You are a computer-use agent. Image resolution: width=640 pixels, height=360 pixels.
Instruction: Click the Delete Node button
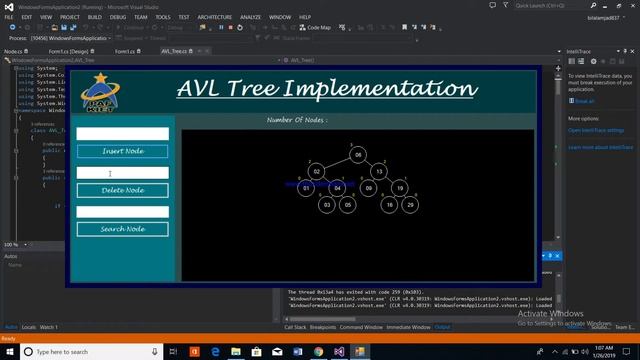click(x=122, y=190)
